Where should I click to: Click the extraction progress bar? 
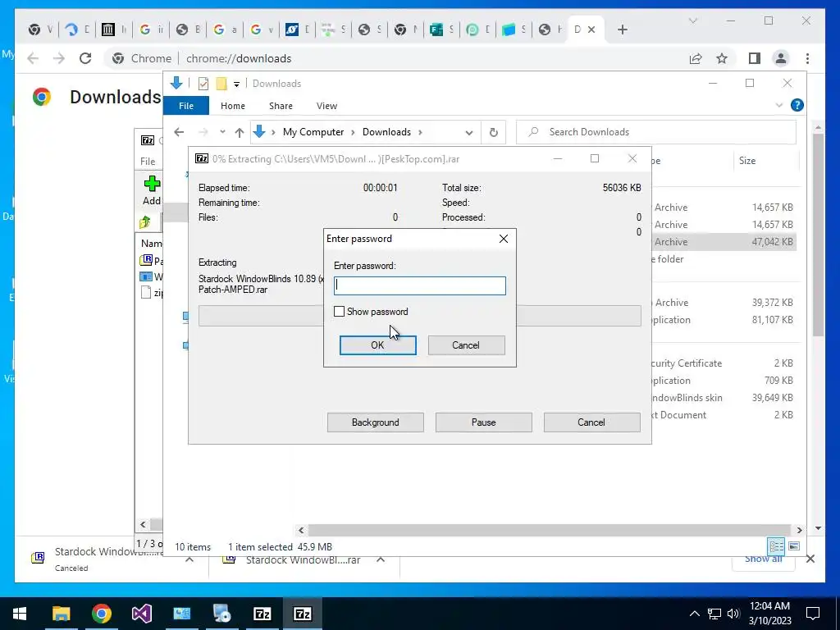pyautogui.click(x=419, y=316)
